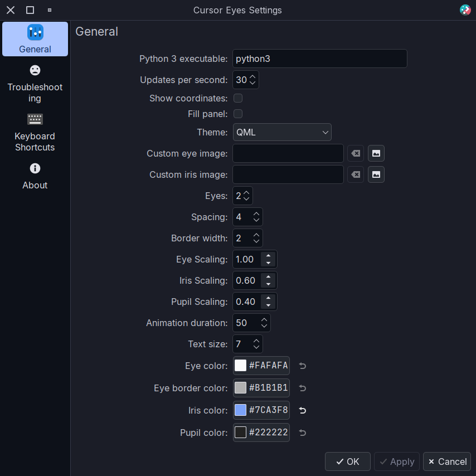The width and height of the screenshot is (476, 476).
Task: Clear the Custom eye image field
Action: [355, 153]
